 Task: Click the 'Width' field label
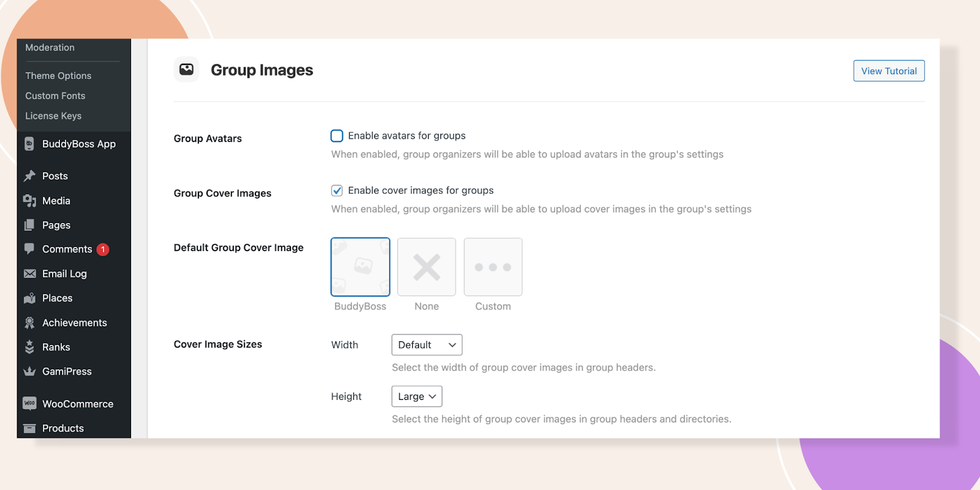click(x=345, y=345)
